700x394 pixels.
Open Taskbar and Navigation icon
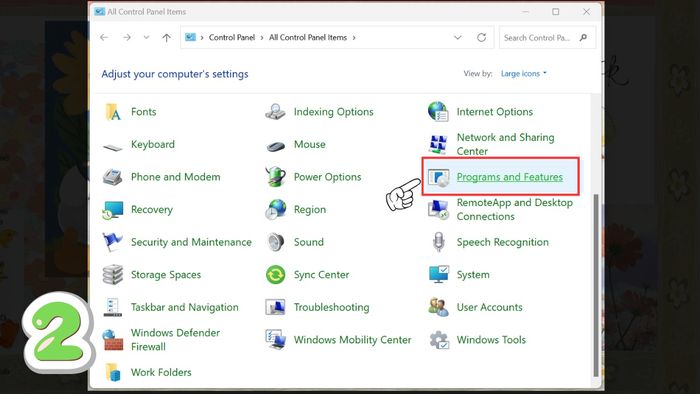tap(112, 307)
